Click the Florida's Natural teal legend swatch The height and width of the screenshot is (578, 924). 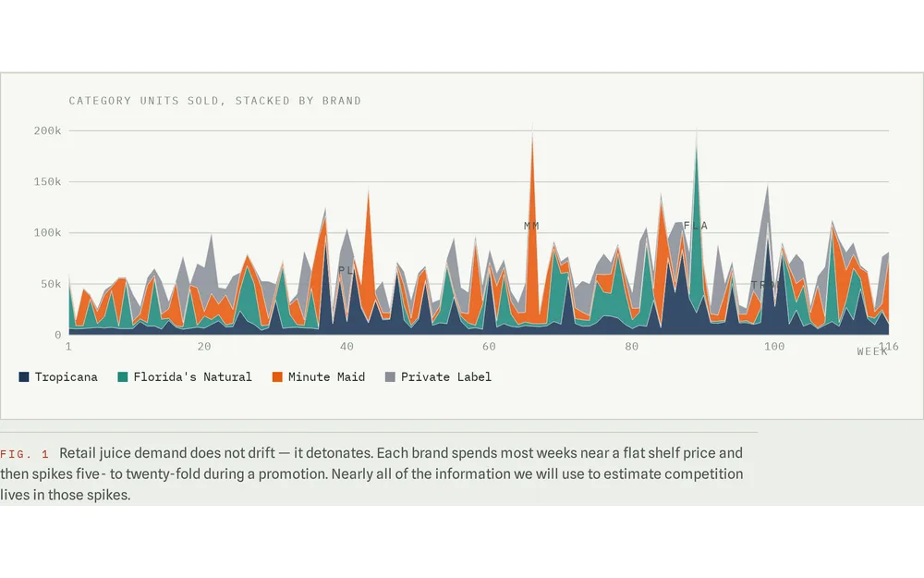[x=123, y=377]
